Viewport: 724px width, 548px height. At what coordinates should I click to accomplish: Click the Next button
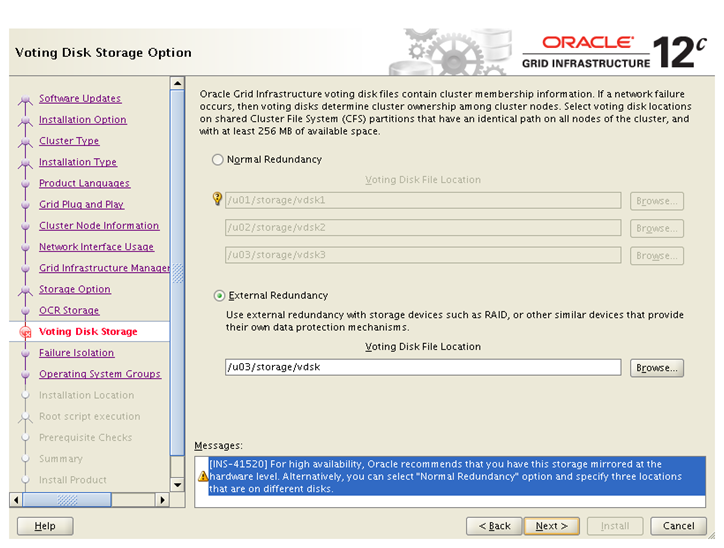pyautogui.click(x=552, y=526)
